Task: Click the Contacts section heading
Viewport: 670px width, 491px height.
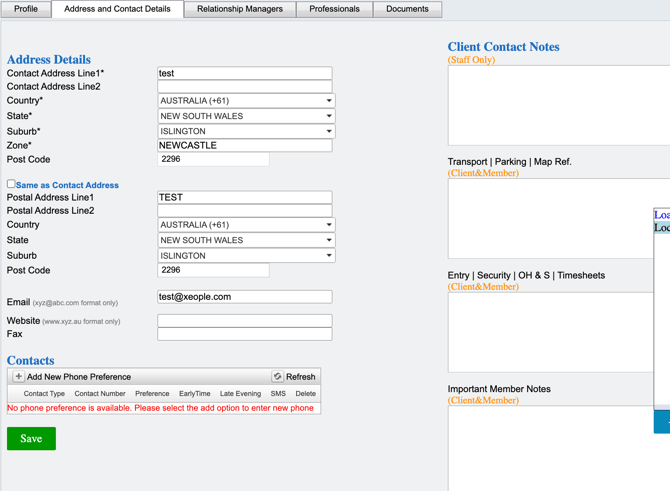Action: pyautogui.click(x=30, y=360)
